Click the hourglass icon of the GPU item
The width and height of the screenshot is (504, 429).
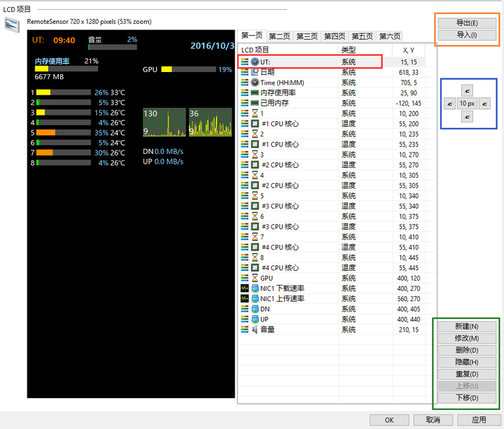pyautogui.click(x=255, y=278)
